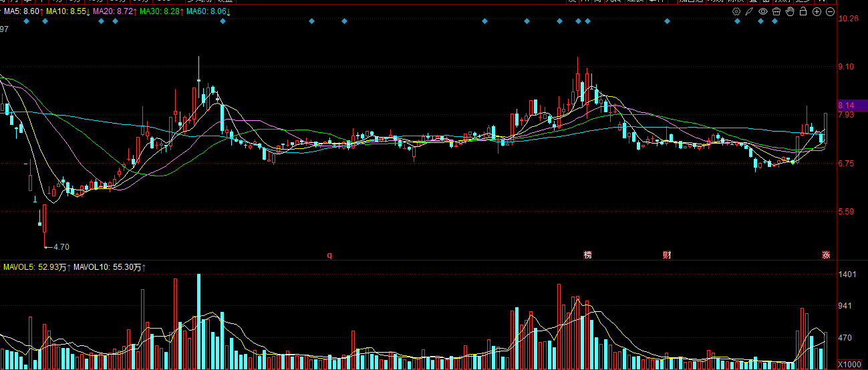Zoom out with the minus icon
The height and width of the screenshot is (370, 868).
(x=830, y=12)
